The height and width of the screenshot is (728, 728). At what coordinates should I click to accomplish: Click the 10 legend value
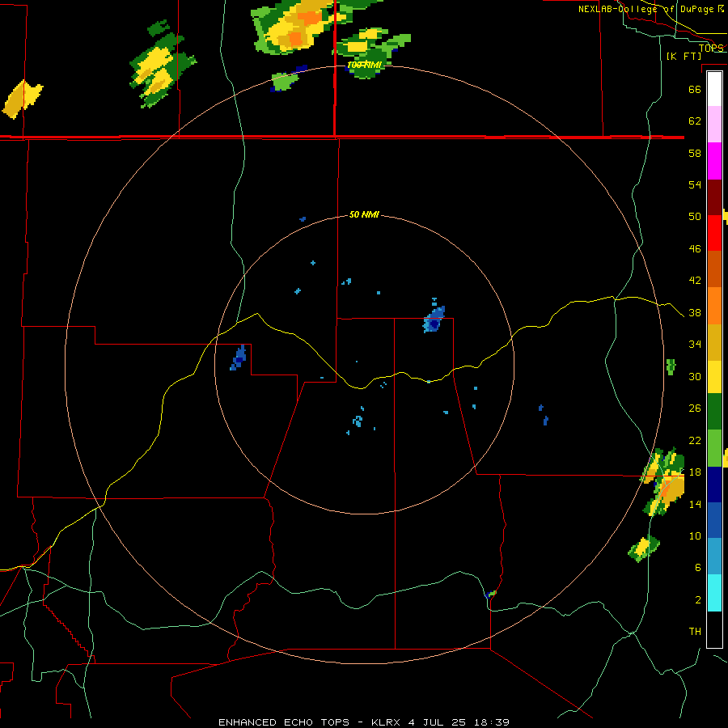pyautogui.click(x=695, y=536)
